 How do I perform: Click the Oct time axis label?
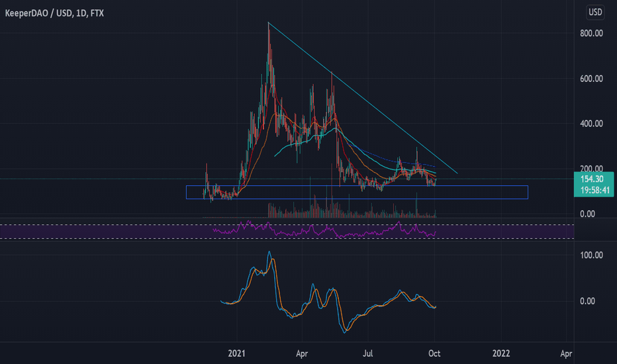pyautogui.click(x=434, y=353)
